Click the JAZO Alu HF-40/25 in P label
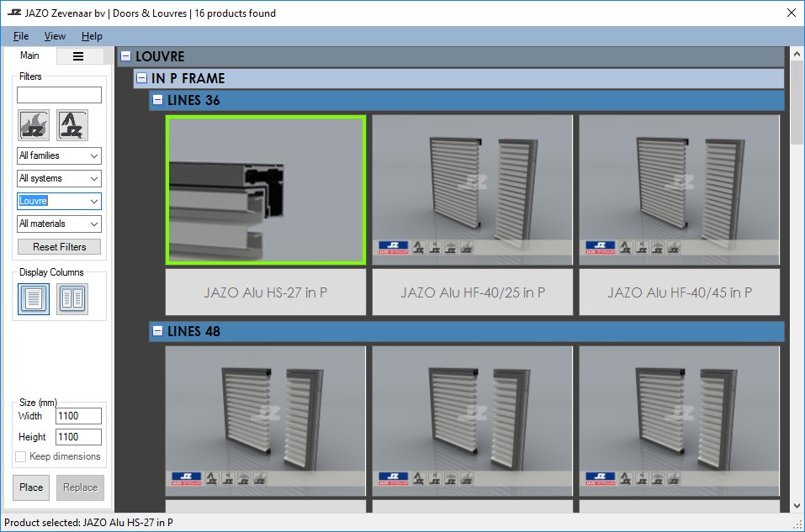805x532 pixels. click(473, 292)
